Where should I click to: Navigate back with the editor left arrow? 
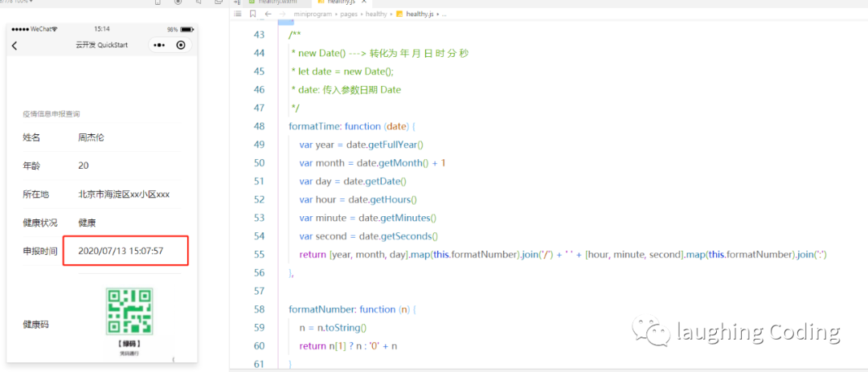(267, 14)
